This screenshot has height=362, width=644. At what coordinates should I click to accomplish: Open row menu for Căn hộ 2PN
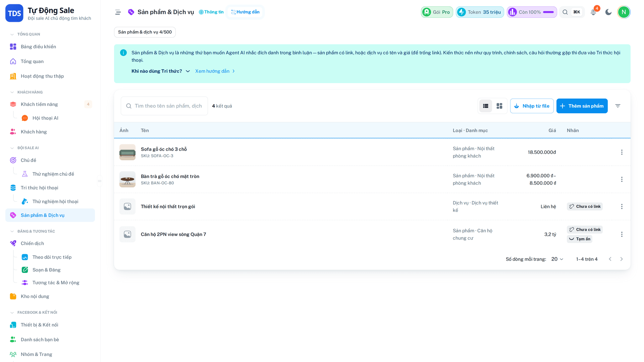point(622,234)
